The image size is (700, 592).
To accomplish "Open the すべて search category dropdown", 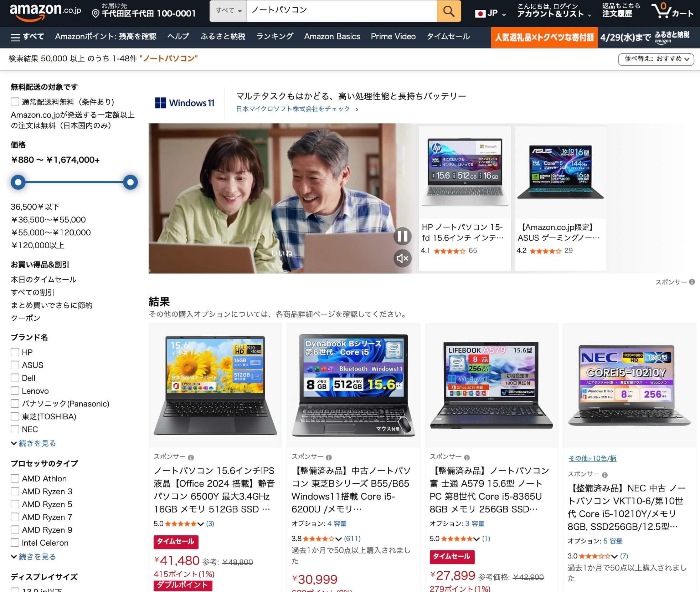I will [228, 11].
